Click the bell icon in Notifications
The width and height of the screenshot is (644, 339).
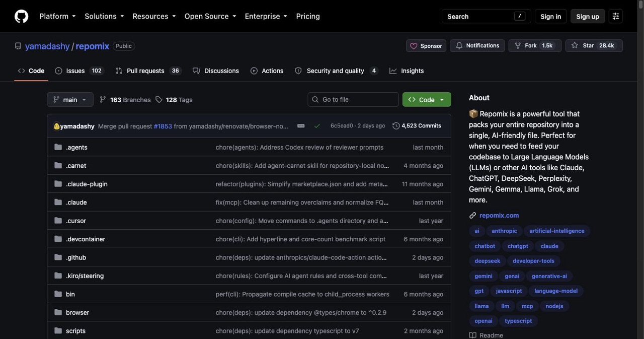(x=459, y=46)
